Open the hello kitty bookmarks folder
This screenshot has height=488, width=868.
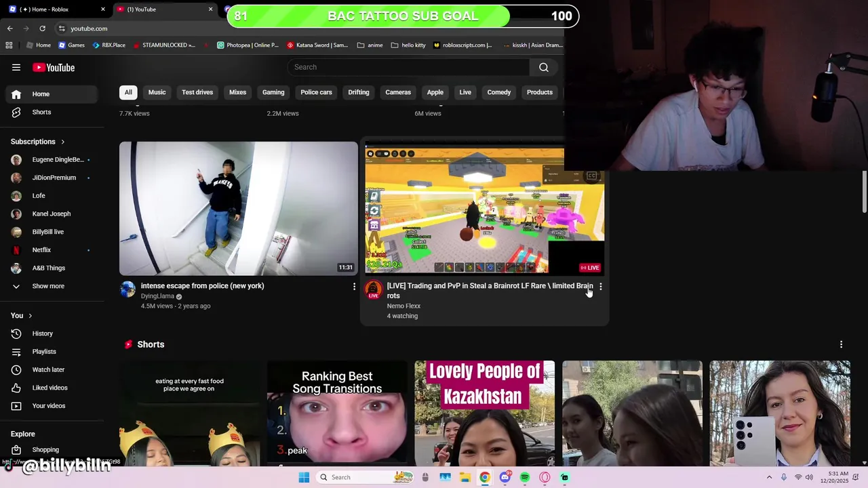click(408, 45)
